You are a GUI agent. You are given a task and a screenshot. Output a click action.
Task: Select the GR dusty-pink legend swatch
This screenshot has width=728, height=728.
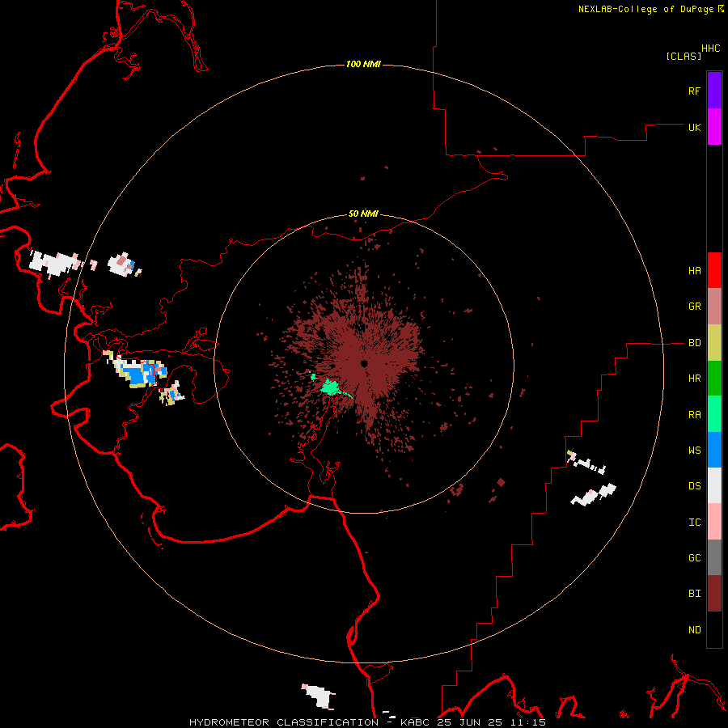coord(714,307)
